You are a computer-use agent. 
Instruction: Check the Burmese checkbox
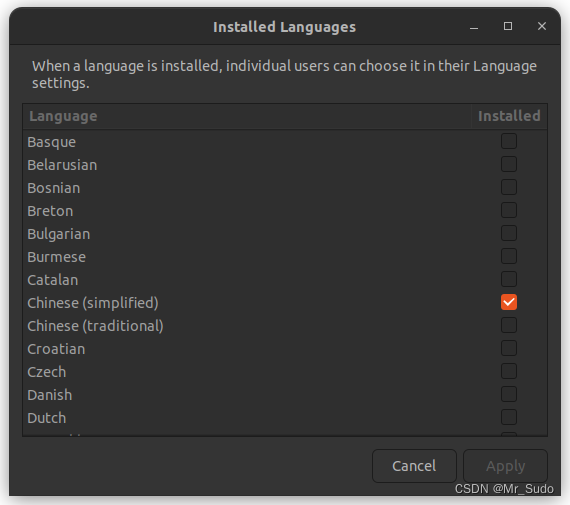509,256
